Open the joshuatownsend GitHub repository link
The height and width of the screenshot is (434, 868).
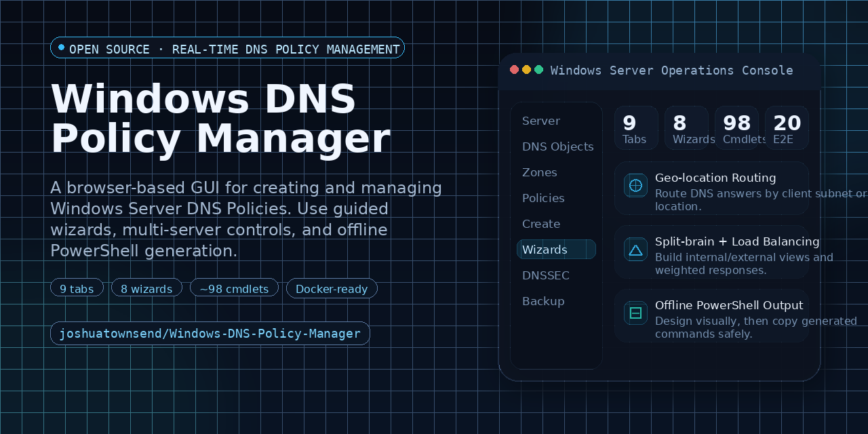[x=210, y=333]
